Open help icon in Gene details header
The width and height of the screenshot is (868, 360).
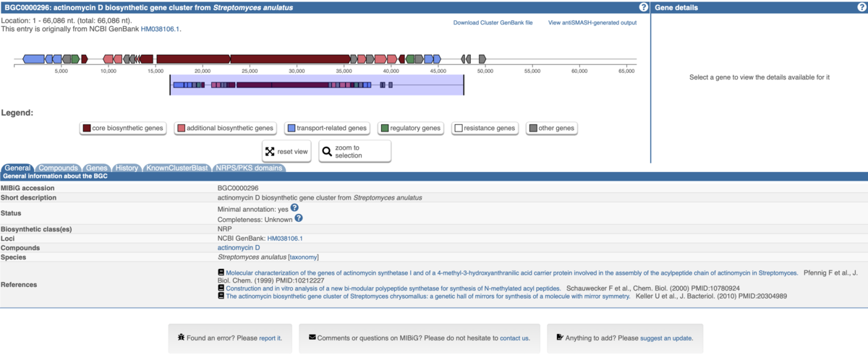[860, 7]
